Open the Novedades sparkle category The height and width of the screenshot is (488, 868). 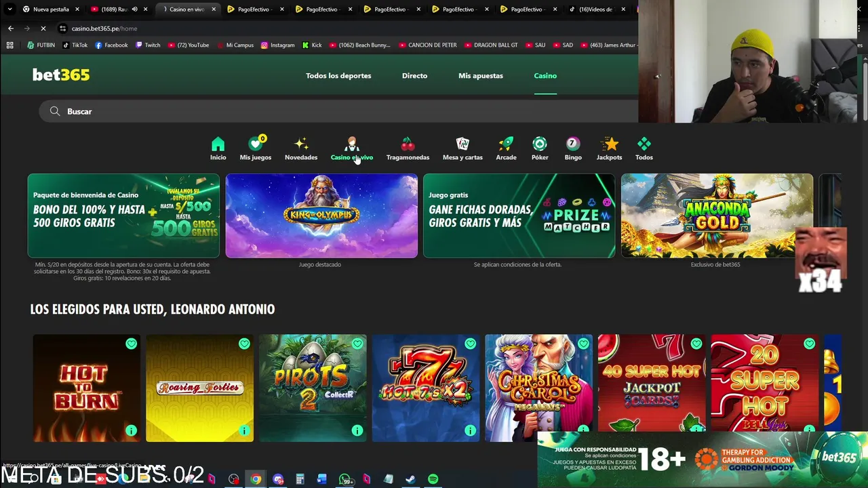(x=301, y=148)
